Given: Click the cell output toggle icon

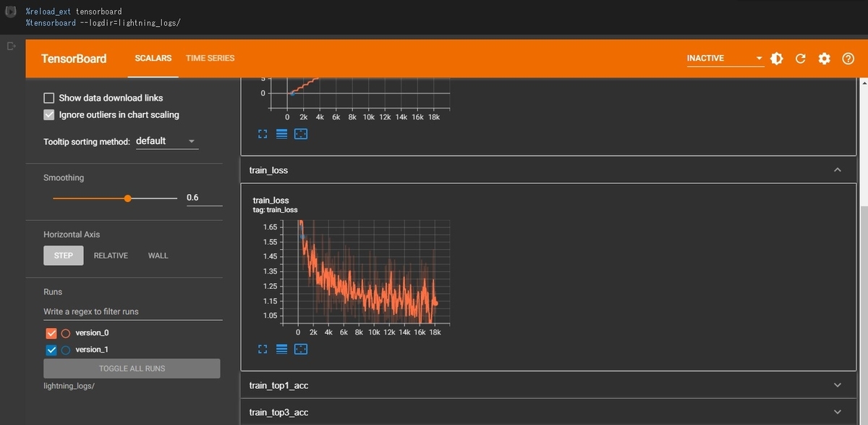Looking at the screenshot, I should coord(11,46).
